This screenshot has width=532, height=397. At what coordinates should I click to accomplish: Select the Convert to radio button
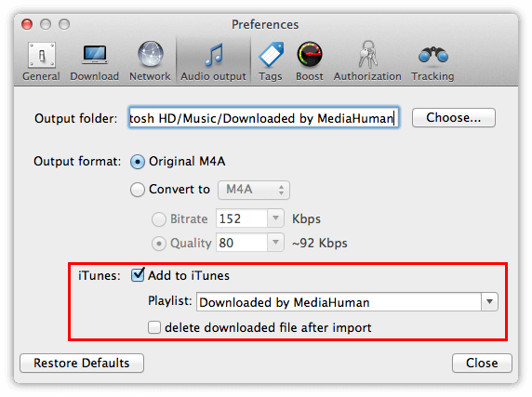[x=138, y=190]
